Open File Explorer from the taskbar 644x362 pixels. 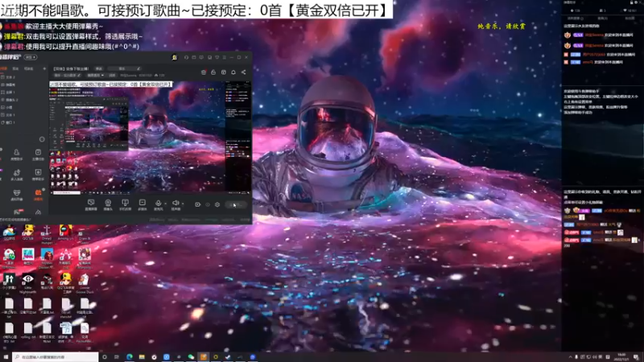pos(142,357)
